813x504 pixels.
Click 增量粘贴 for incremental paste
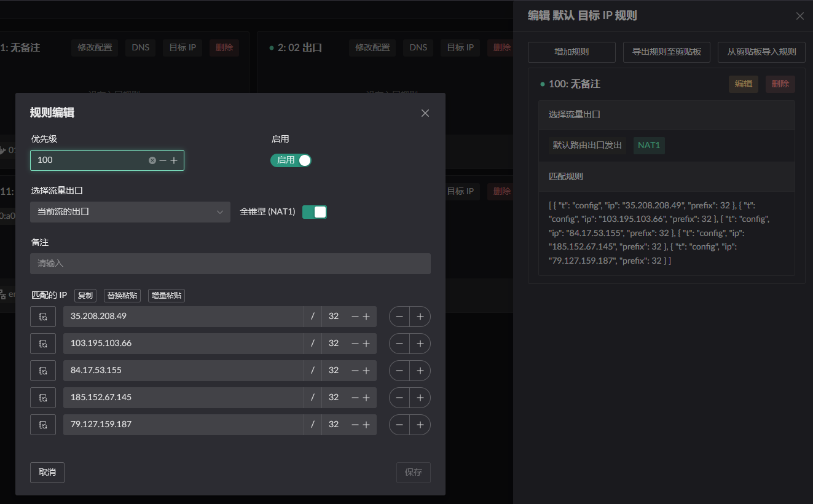(167, 296)
